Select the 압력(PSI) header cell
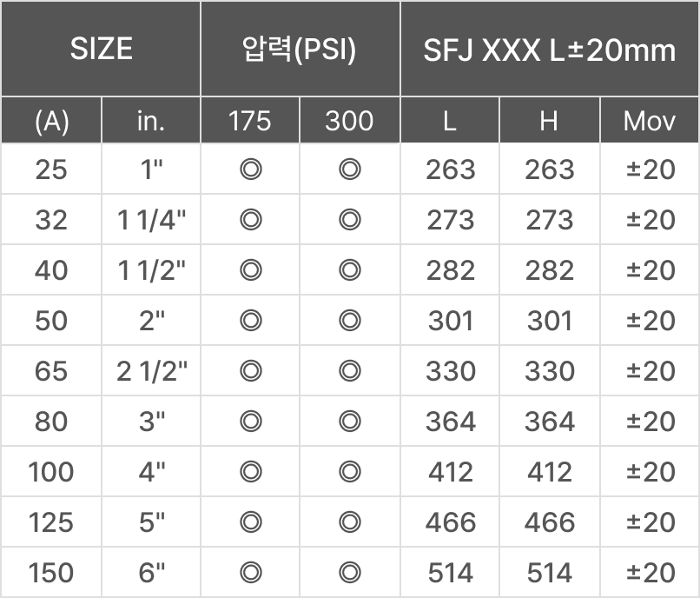The width and height of the screenshot is (700, 598). tap(300, 49)
